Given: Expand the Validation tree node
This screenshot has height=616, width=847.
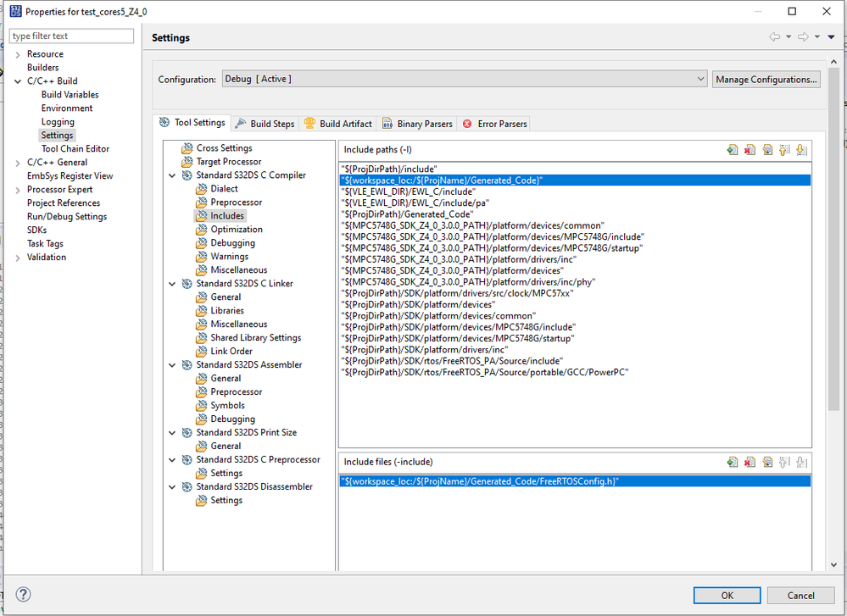Looking at the screenshot, I should pos(18,258).
